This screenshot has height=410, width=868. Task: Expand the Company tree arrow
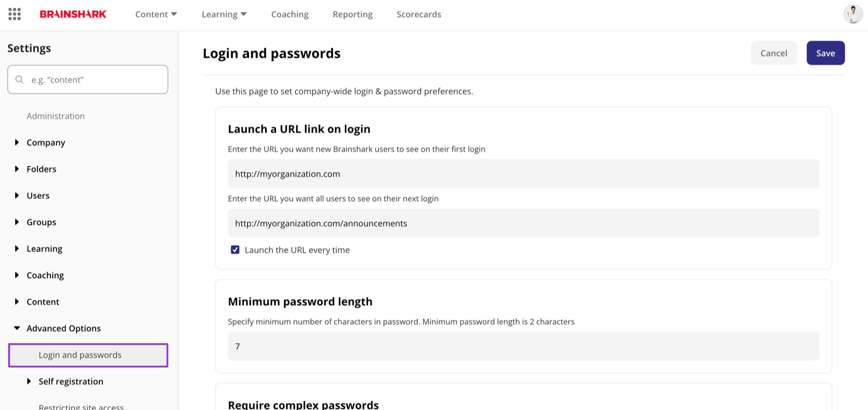17,142
